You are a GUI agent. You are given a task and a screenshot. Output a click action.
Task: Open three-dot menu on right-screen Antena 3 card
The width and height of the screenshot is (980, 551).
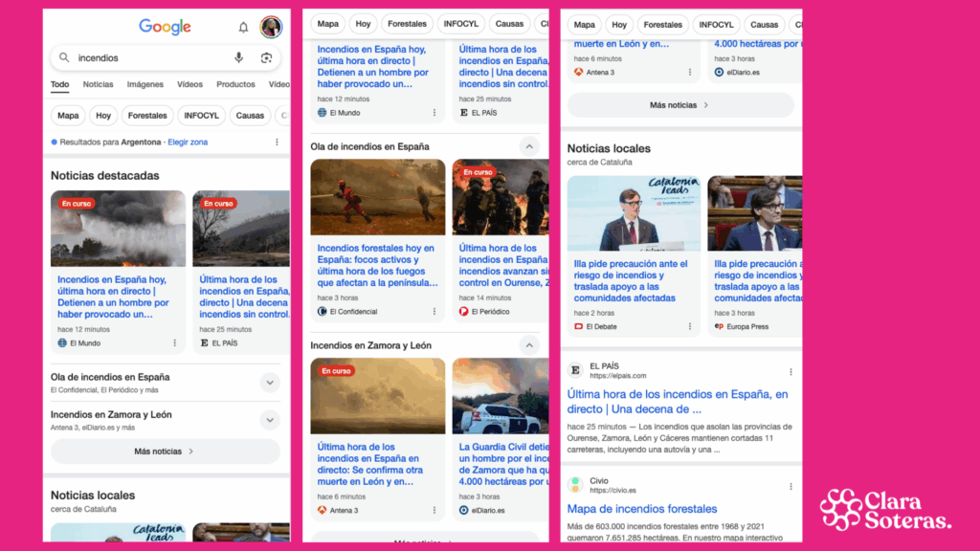(690, 72)
